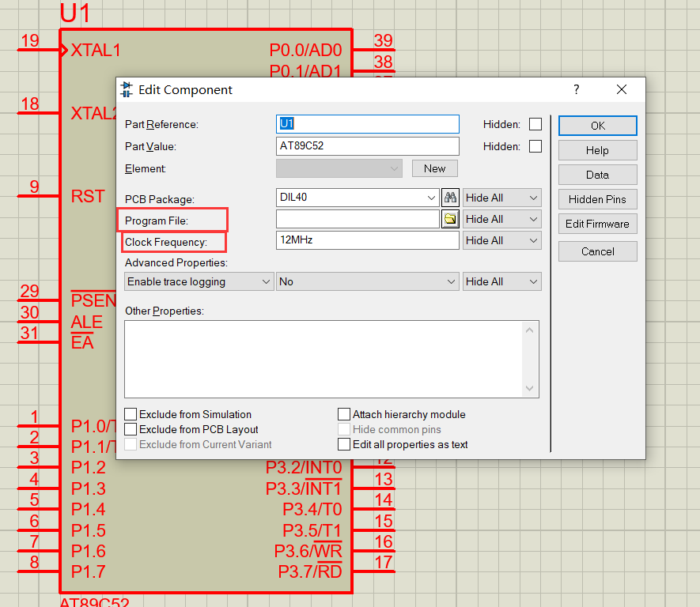Click the empty Program File field

click(x=358, y=219)
